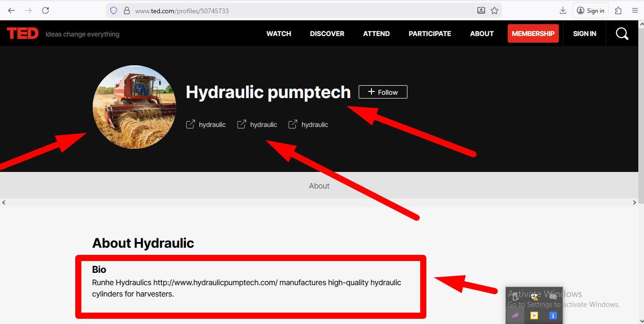Image resolution: width=644 pixels, height=324 pixels.
Task: Click the Bio heading
Action: [x=99, y=270]
